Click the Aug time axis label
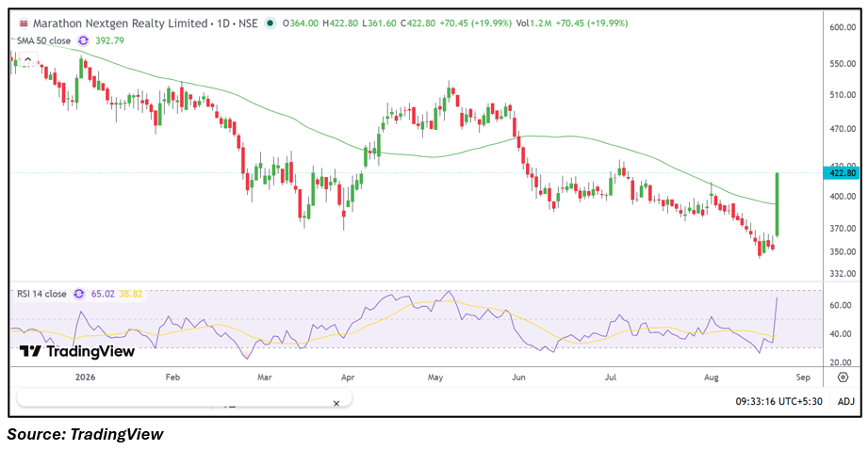The width and height of the screenshot is (868, 450). [712, 377]
